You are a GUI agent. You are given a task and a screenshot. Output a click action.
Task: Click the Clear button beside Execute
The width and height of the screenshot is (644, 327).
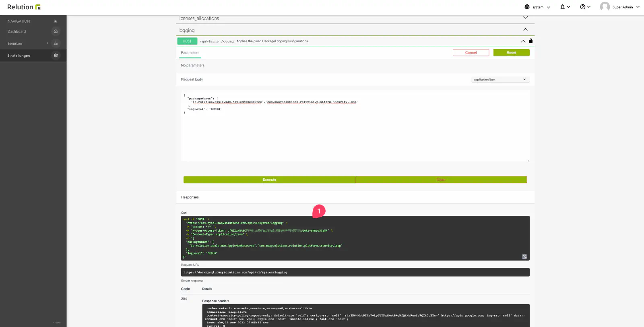pyautogui.click(x=441, y=180)
